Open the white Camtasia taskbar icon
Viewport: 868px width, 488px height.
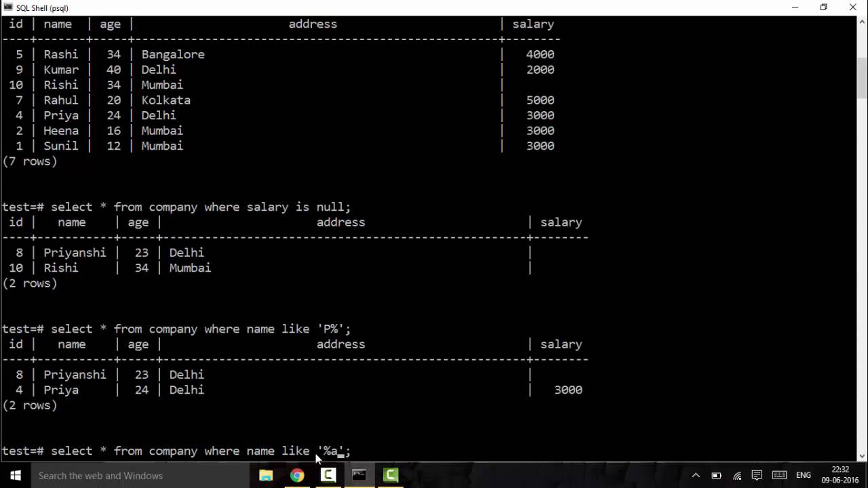coord(328,475)
